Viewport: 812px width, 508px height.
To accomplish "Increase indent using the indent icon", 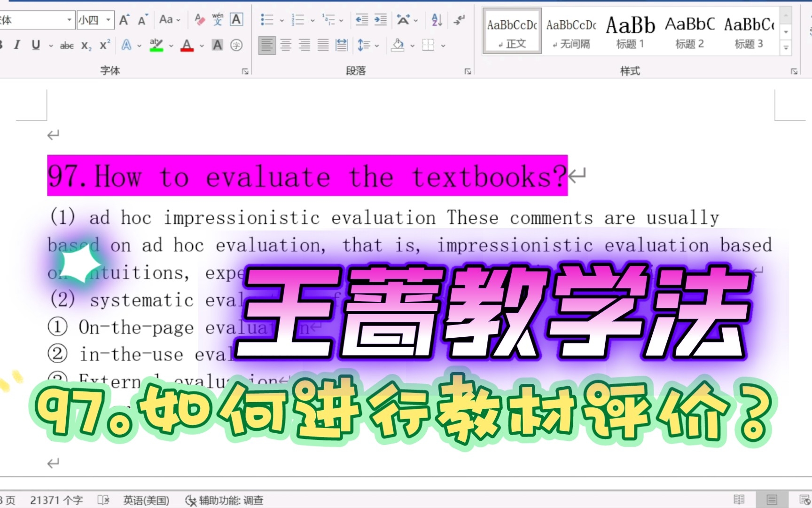I will [x=380, y=20].
